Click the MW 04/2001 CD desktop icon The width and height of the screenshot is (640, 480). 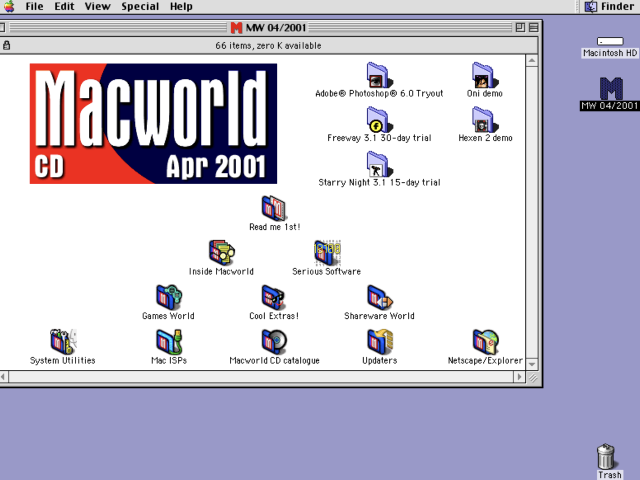pos(611,88)
